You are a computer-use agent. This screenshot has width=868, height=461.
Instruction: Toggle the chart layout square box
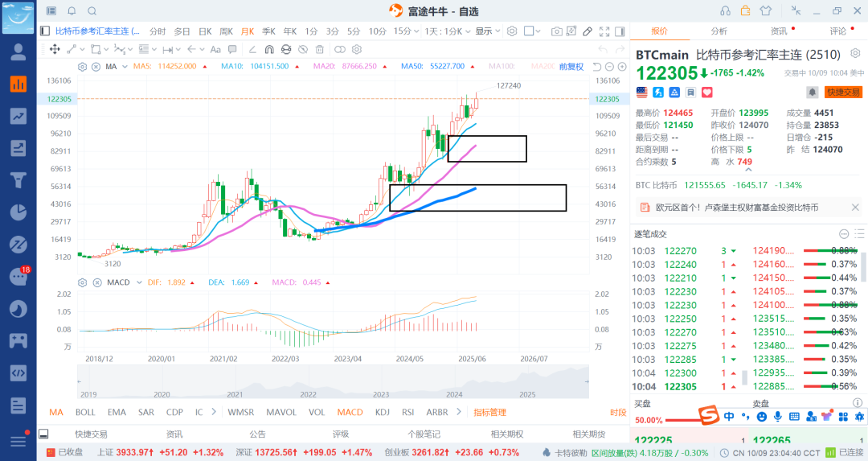click(x=529, y=31)
